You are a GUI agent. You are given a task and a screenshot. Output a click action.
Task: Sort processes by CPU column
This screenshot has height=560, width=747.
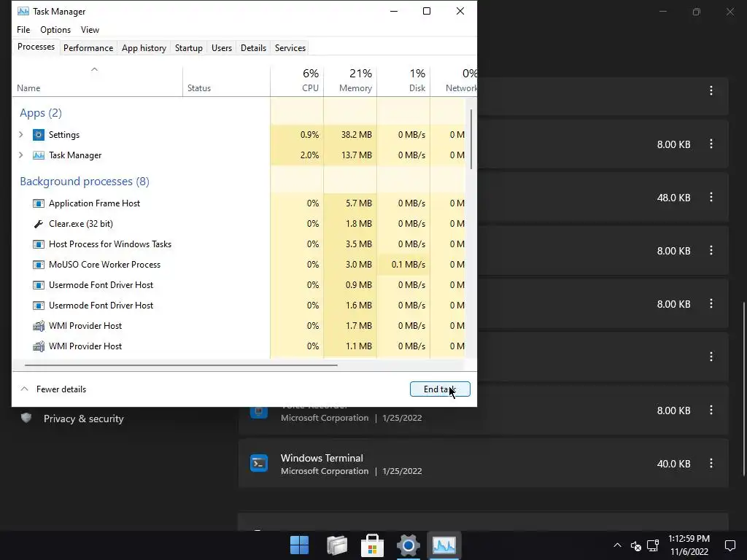click(x=298, y=80)
